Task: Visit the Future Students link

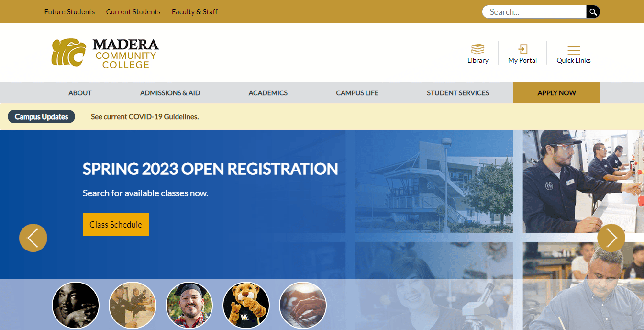Action: tap(69, 12)
